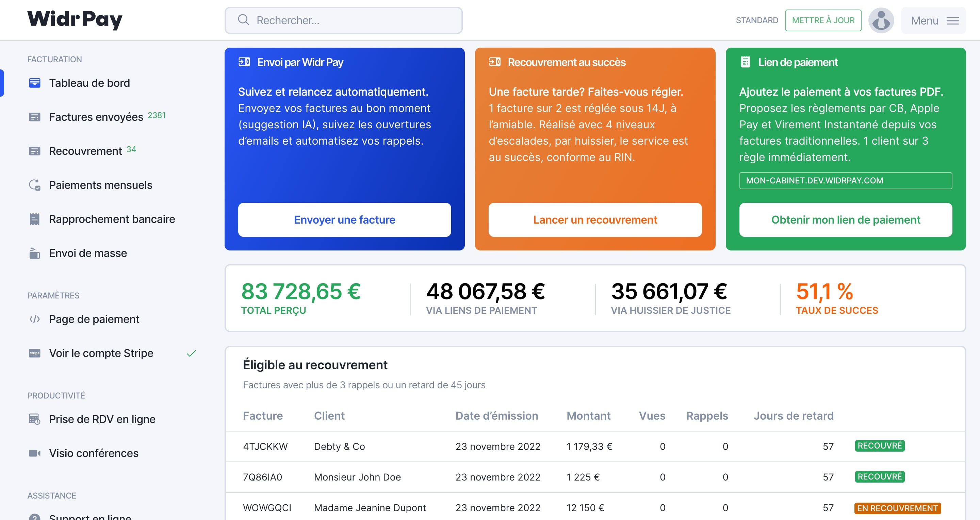
Task: Open the Stripe account card icon
Action: click(35, 353)
